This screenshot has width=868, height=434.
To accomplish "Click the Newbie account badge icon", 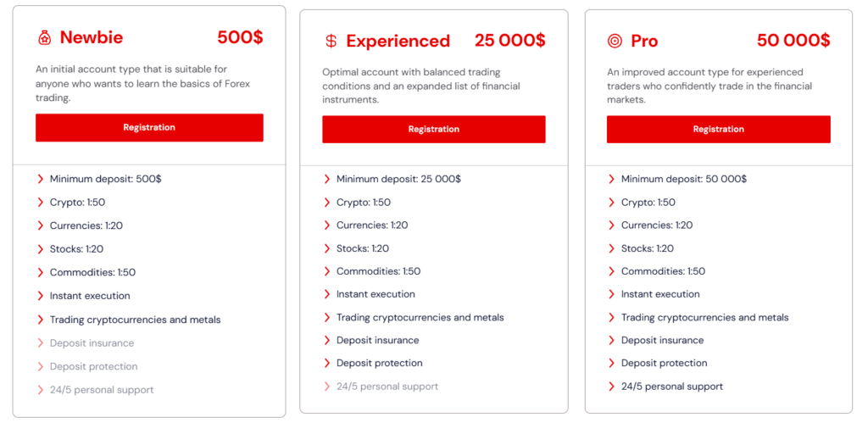I will coord(44,38).
